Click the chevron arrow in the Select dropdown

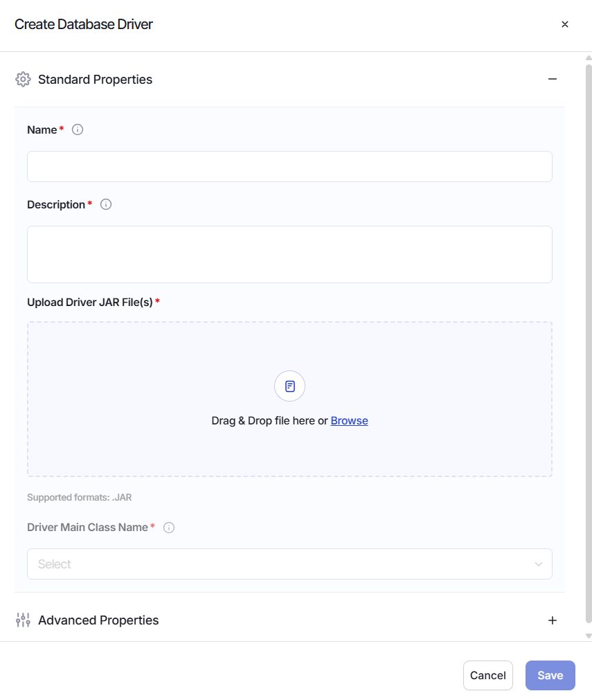tap(539, 564)
